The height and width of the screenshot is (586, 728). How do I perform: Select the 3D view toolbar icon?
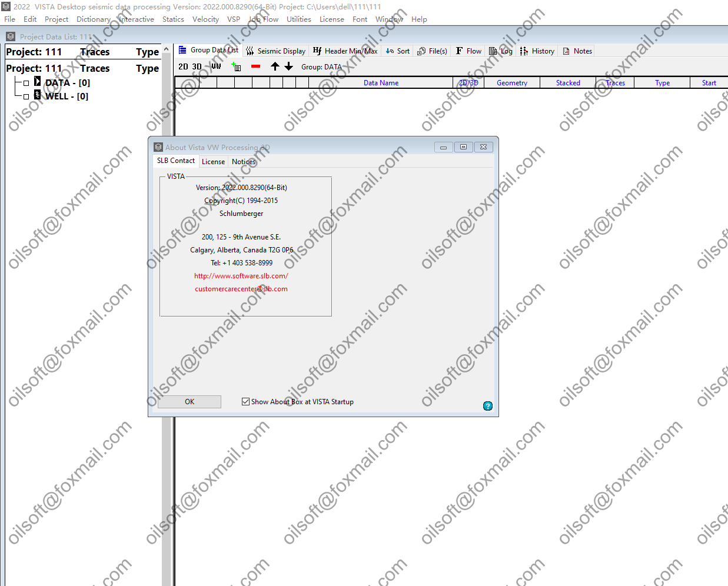tap(197, 67)
